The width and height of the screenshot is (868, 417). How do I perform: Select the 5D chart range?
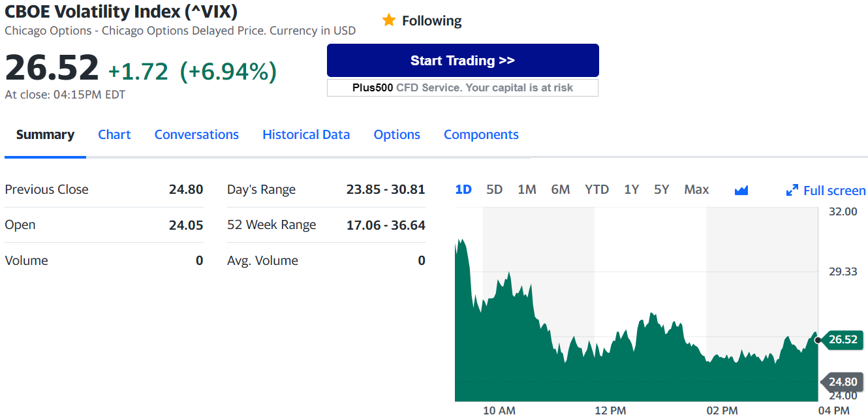click(x=495, y=190)
